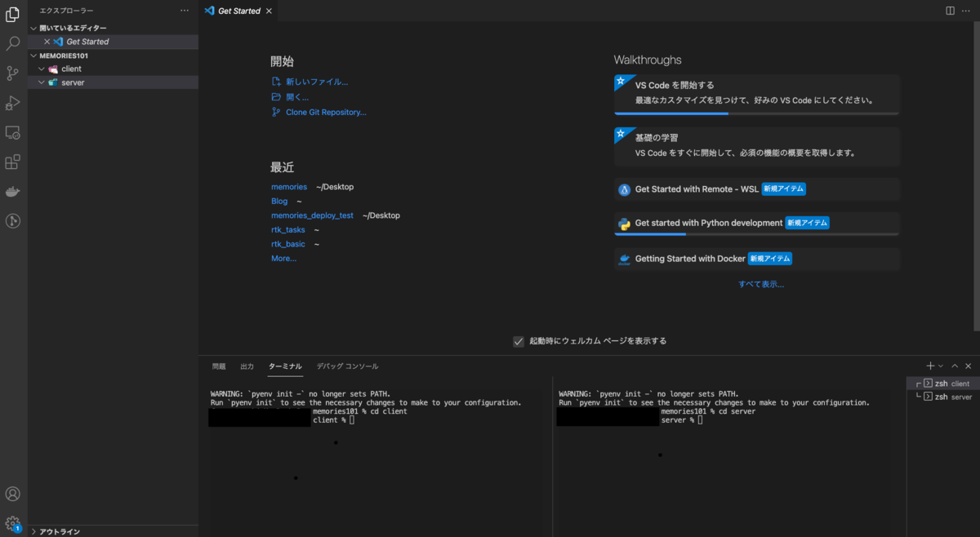Image resolution: width=980 pixels, height=537 pixels.
Task: Click the Docker walkthrough icon
Action: tap(625, 259)
